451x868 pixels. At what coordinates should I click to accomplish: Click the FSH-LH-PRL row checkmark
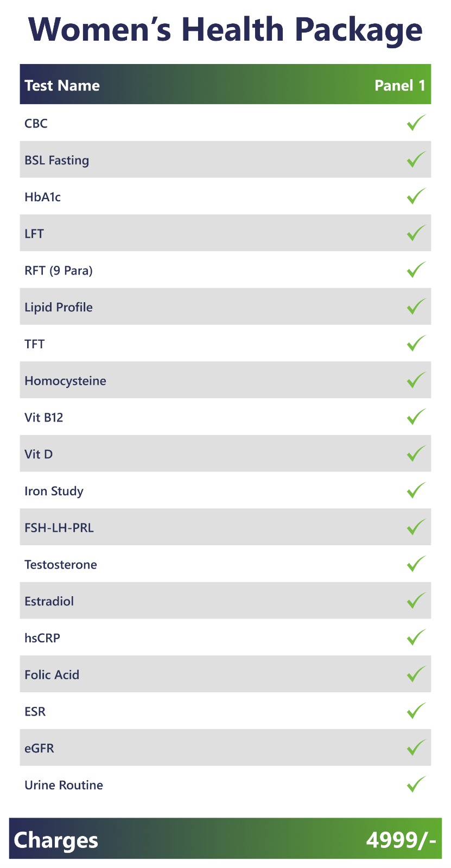pos(416,527)
